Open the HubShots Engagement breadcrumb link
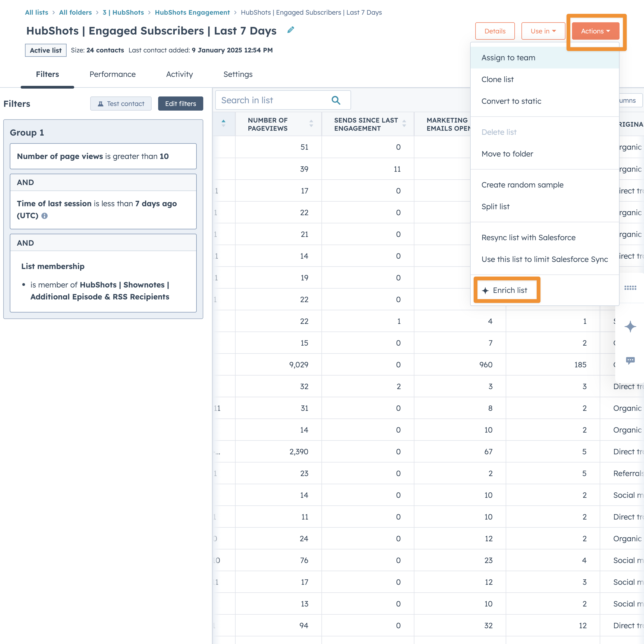The height and width of the screenshot is (644, 644). (192, 12)
